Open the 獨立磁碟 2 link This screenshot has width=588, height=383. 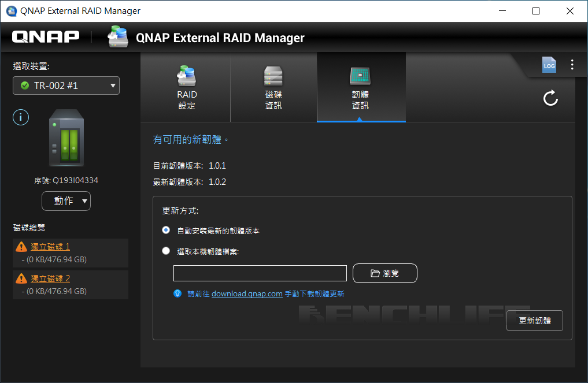click(50, 278)
